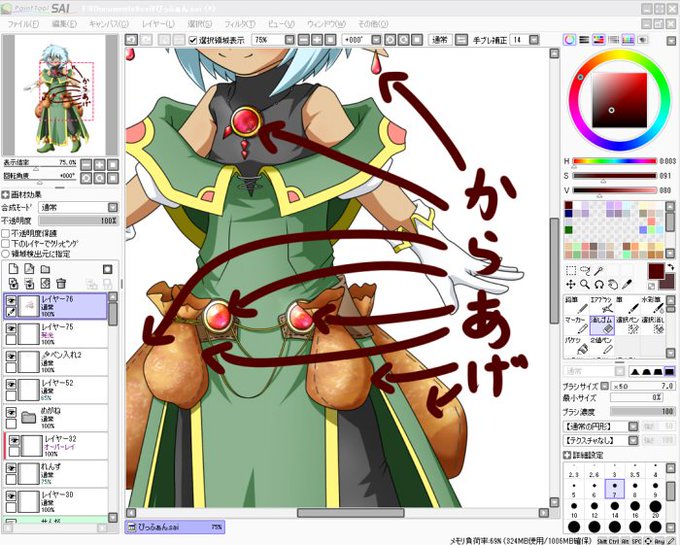Create a new linework layer
This screenshot has width=680, height=545.
click(29, 269)
